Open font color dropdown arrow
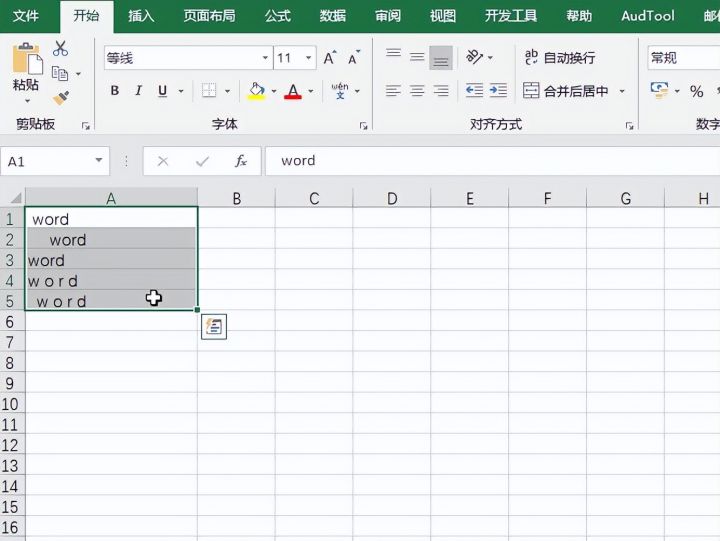 click(311, 91)
